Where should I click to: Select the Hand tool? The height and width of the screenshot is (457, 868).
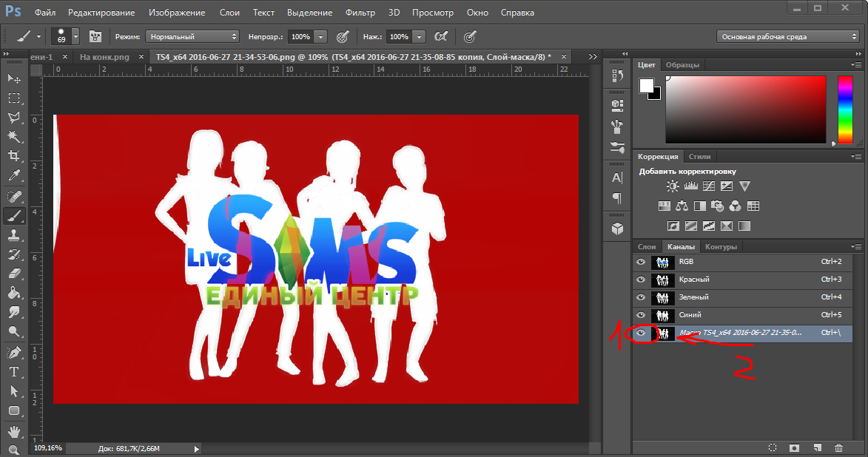point(14,431)
